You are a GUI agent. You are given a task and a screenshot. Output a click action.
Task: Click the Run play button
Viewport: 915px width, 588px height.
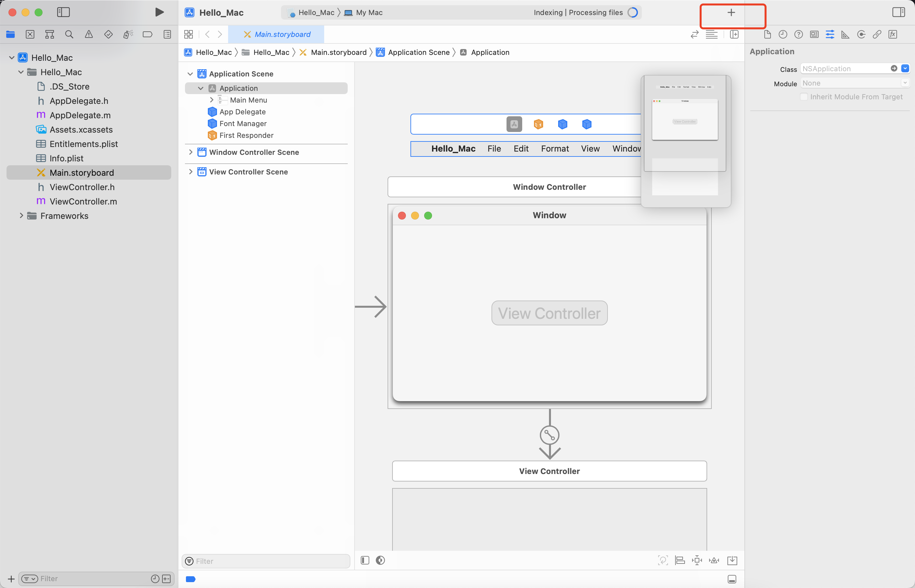coord(159,12)
